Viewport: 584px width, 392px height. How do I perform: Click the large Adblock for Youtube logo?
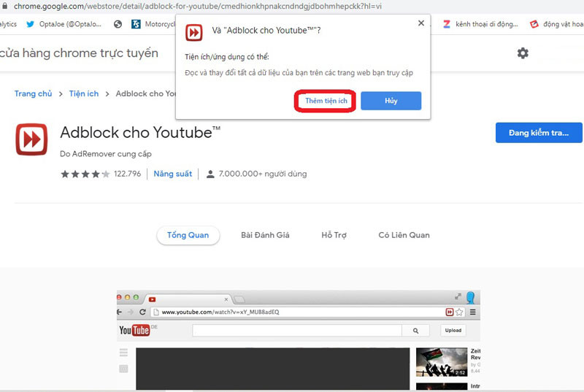(31, 139)
